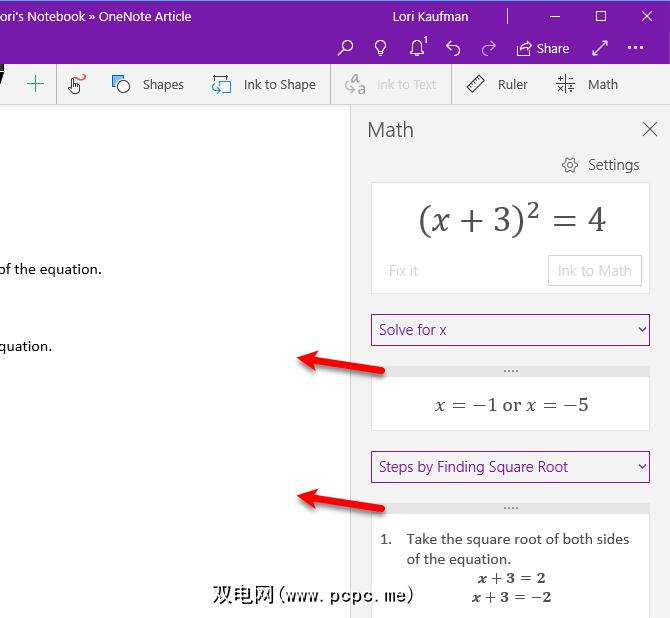
Task: Click Ink to Text
Action: 391,84
